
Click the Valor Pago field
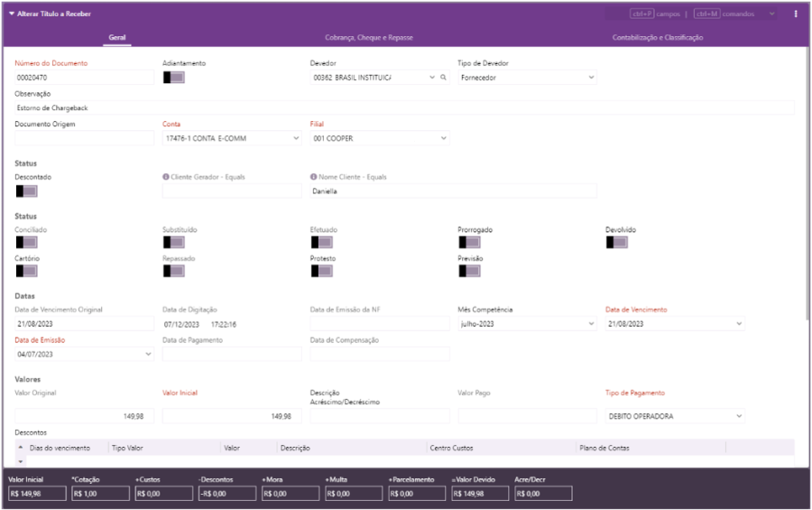pyautogui.click(x=527, y=416)
